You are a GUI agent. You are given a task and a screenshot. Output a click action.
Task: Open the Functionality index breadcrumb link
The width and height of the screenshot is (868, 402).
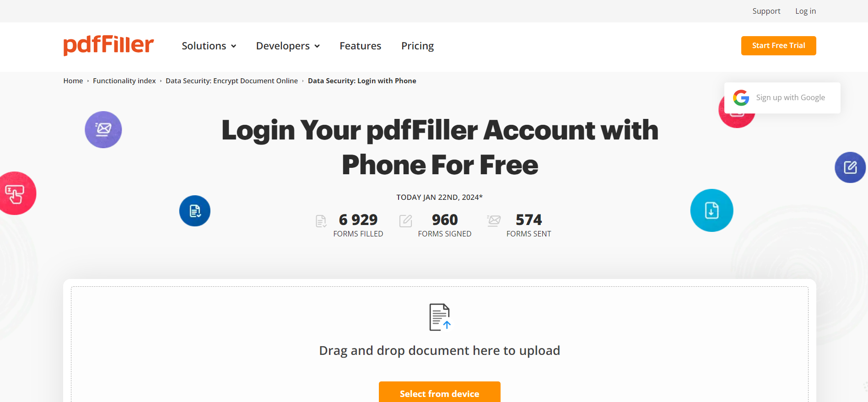[124, 80]
